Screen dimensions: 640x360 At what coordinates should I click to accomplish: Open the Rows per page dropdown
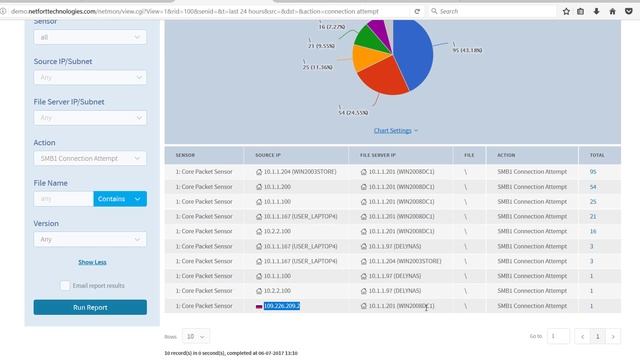click(x=196, y=336)
